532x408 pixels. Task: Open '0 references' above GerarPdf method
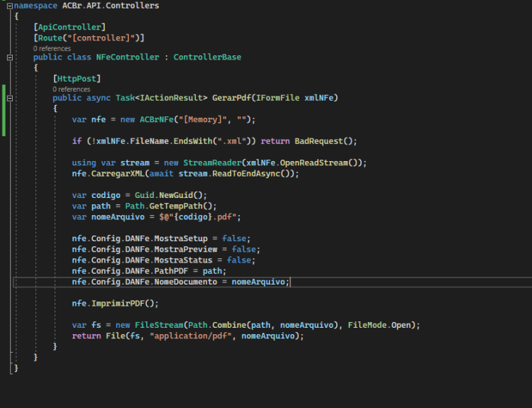[71, 89]
